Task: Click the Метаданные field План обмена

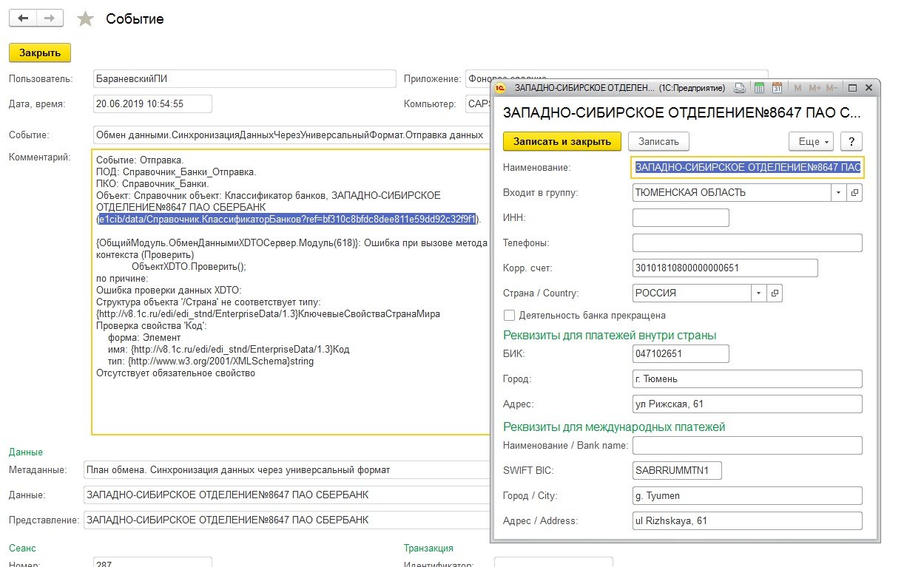Action: (287, 469)
